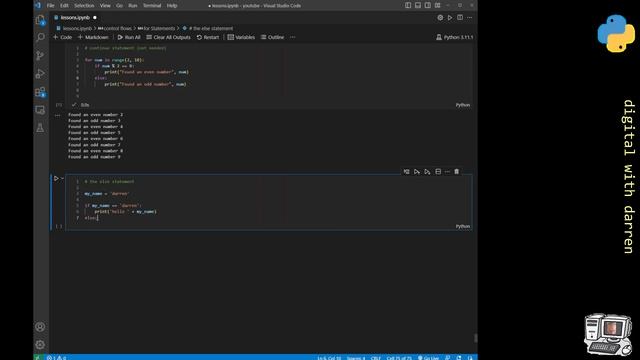Viewport: 640px width, 360px height.
Task: Open the Terminal menu
Action: [152, 6]
